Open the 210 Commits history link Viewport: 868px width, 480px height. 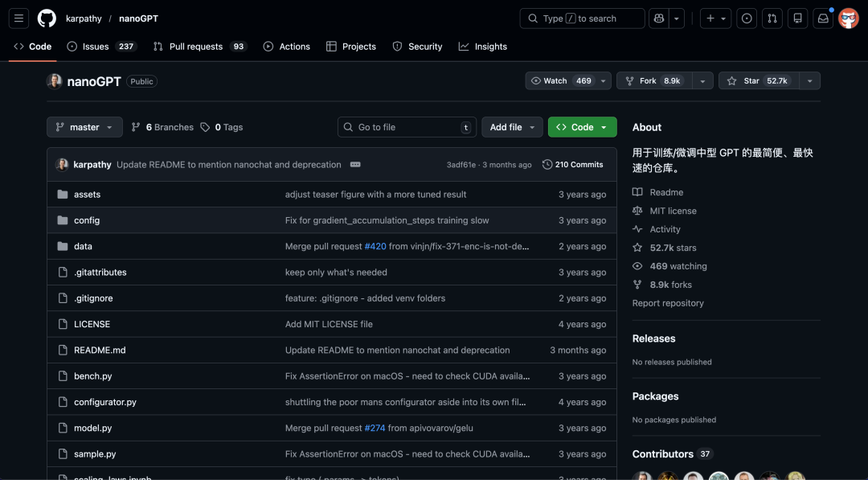click(x=572, y=165)
